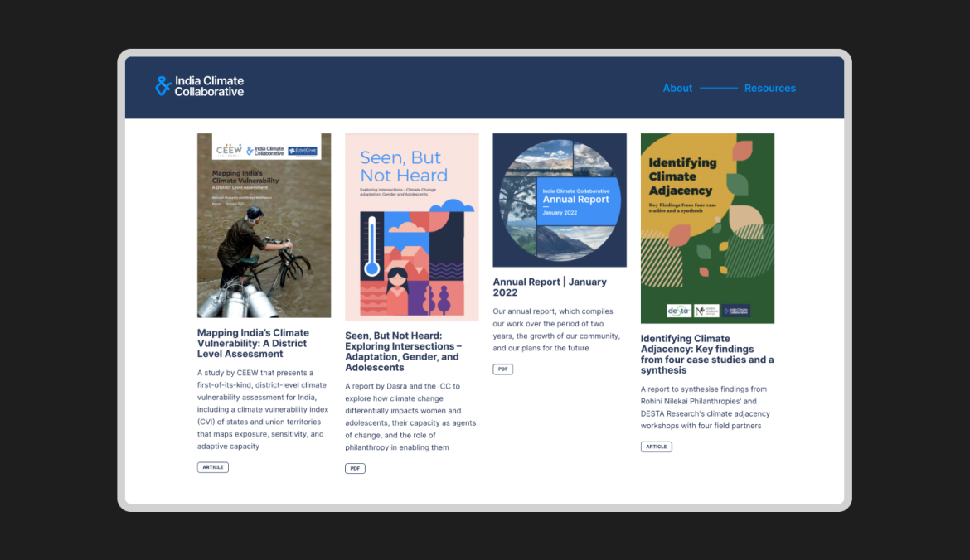Open the About navigation link
The height and width of the screenshot is (560, 970).
pyautogui.click(x=677, y=89)
